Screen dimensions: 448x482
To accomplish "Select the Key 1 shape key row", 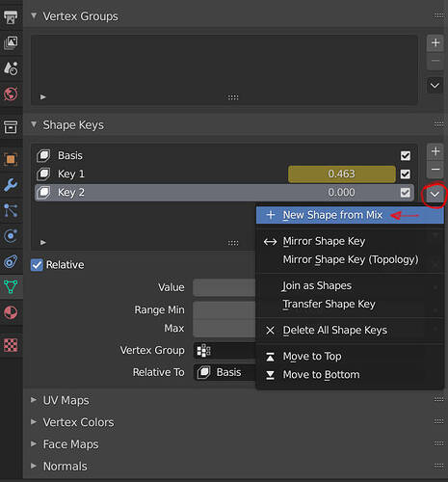I will (224, 174).
